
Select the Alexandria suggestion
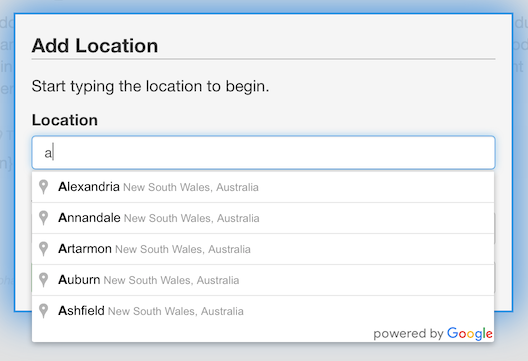point(263,187)
